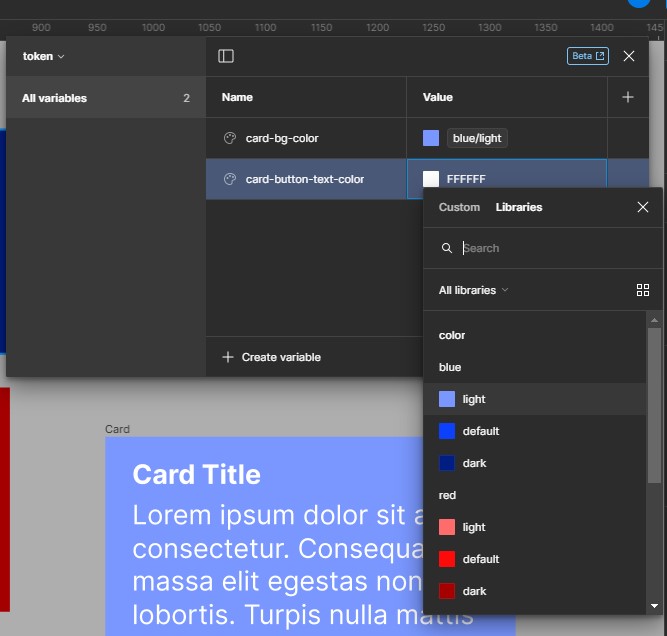The height and width of the screenshot is (636, 667).
Task: Click the palette icon beside card-button-text-color
Action: [x=230, y=179]
